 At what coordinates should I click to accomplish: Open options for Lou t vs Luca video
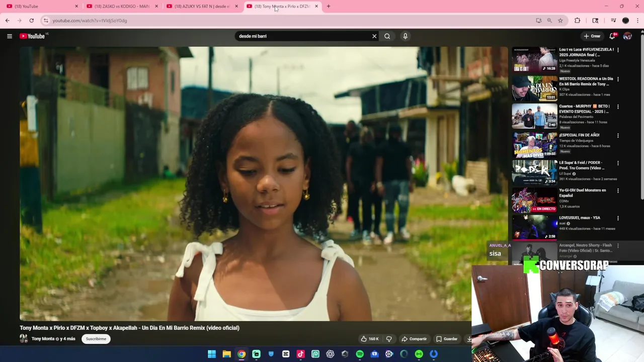[x=618, y=50]
